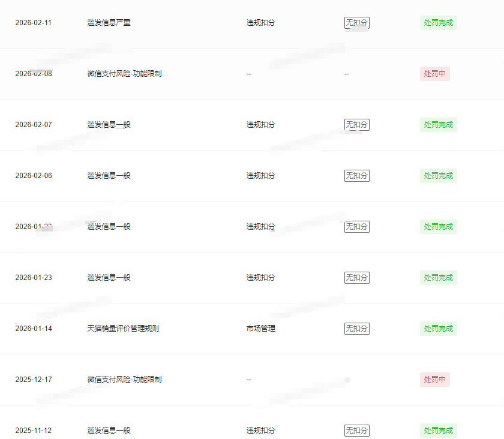Select the 2026-02-07 date cell

coord(34,125)
